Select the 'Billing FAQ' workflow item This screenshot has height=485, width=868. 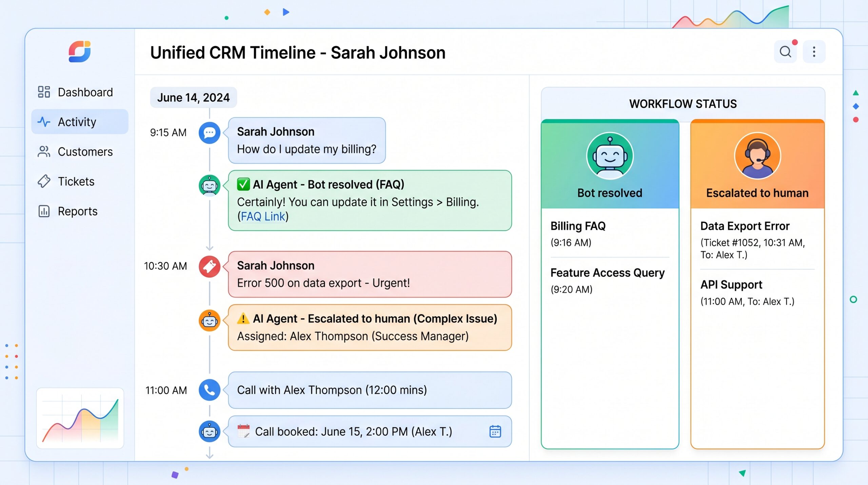pyautogui.click(x=610, y=234)
